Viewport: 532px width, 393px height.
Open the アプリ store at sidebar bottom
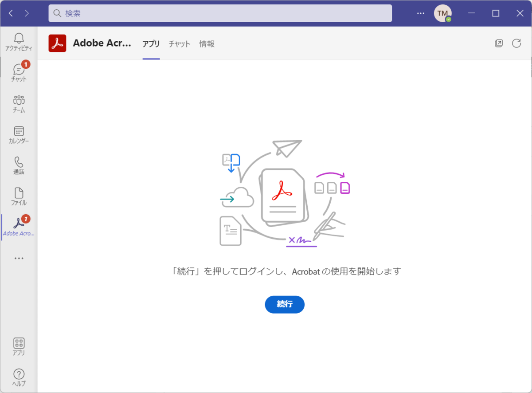coord(19,347)
